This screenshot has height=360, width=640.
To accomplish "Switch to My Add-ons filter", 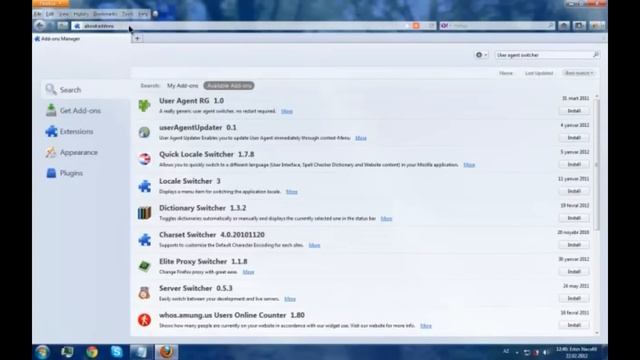I will (182, 86).
